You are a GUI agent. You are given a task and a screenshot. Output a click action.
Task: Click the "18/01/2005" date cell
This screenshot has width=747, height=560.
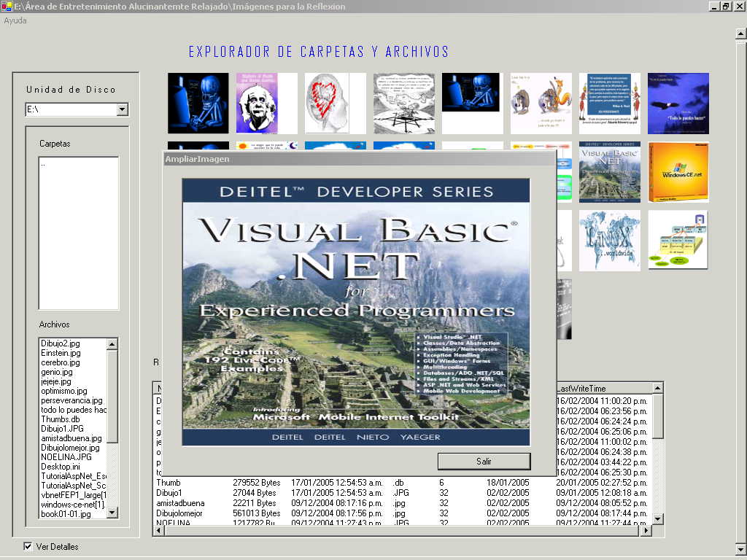(x=508, y=483)
